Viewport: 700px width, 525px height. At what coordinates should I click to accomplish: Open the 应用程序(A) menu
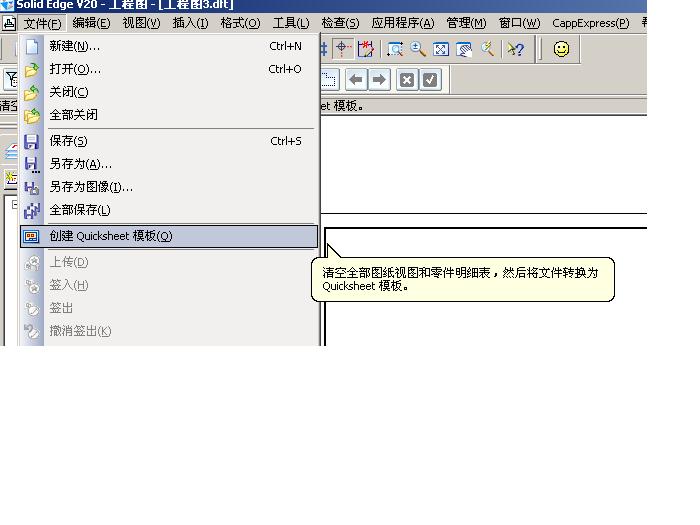[403, 23]
